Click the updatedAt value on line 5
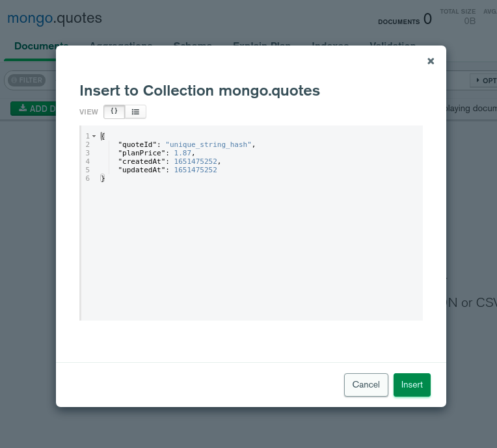 [196, 170]
